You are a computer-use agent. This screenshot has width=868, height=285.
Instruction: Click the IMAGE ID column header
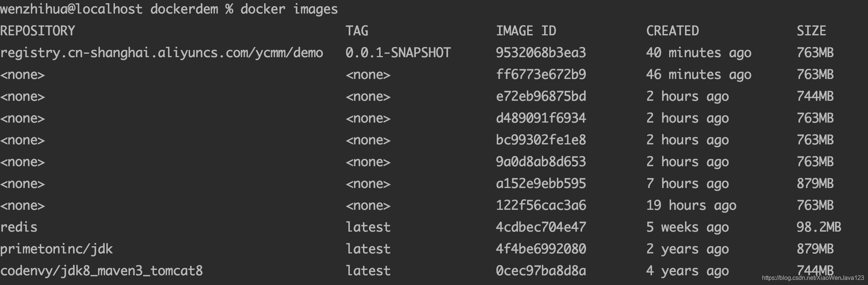[526, 31]
